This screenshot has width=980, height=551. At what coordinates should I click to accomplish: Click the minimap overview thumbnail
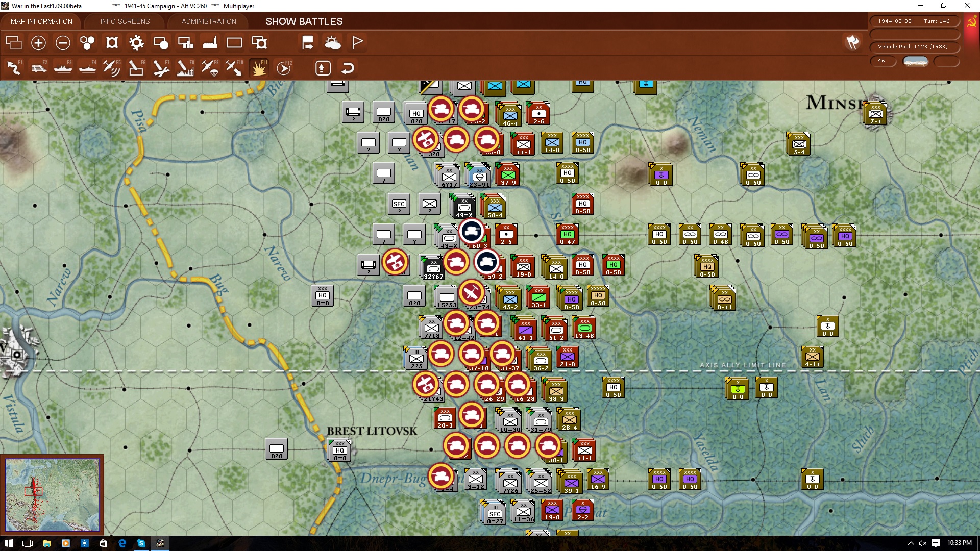click(x=52, y=494)
